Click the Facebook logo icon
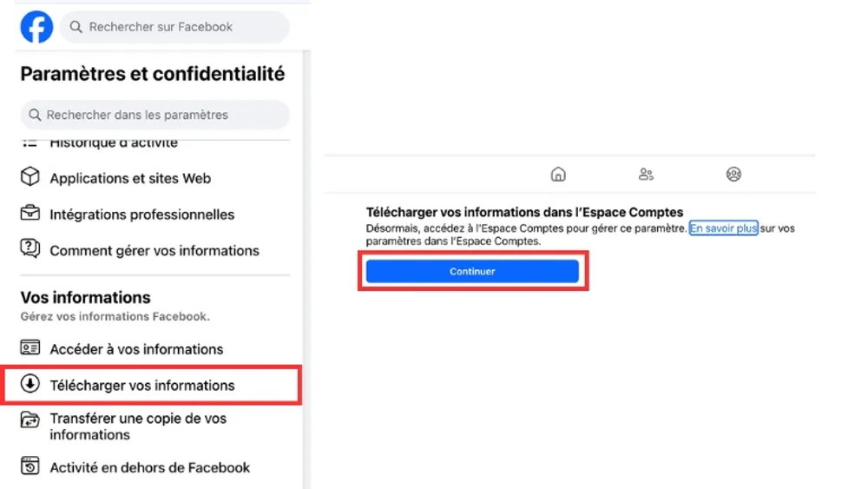 coord(36,28)
